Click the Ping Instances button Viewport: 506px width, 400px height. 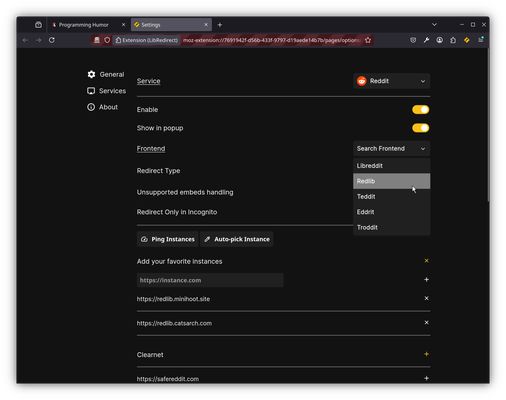pos(167,239)
